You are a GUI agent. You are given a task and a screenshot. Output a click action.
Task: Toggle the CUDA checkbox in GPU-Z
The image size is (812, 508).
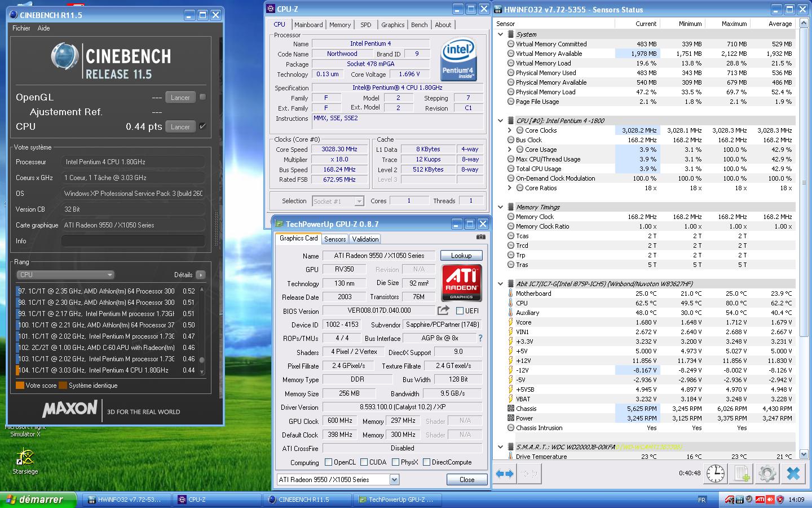pos(364,462)
